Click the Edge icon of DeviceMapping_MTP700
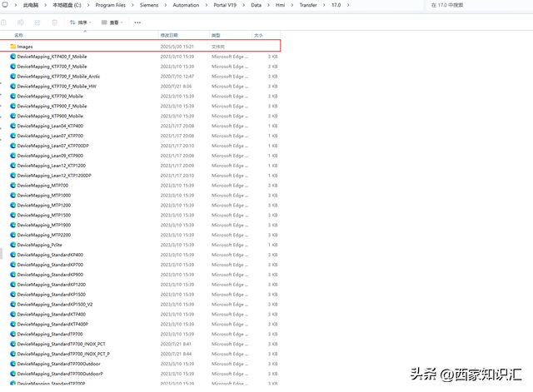 click(13, 185)
